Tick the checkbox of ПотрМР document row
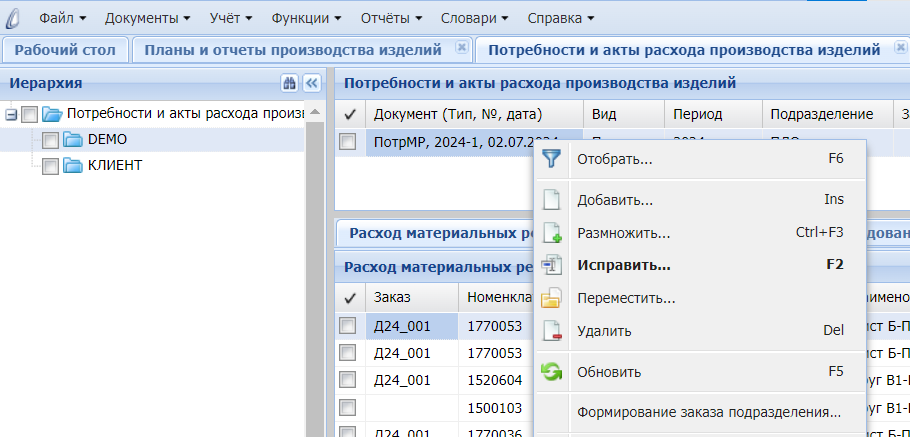910x437 pixels. tap(348, 143)
